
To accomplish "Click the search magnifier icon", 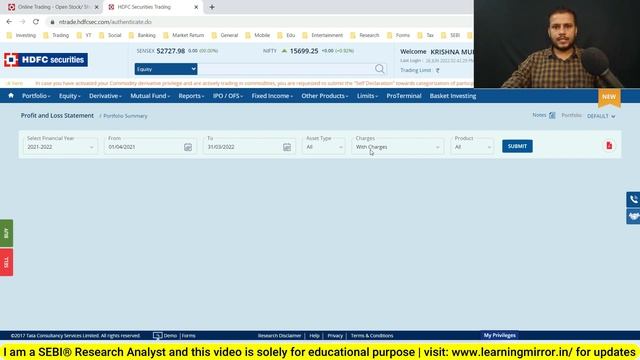I will (x=380, y=69).
